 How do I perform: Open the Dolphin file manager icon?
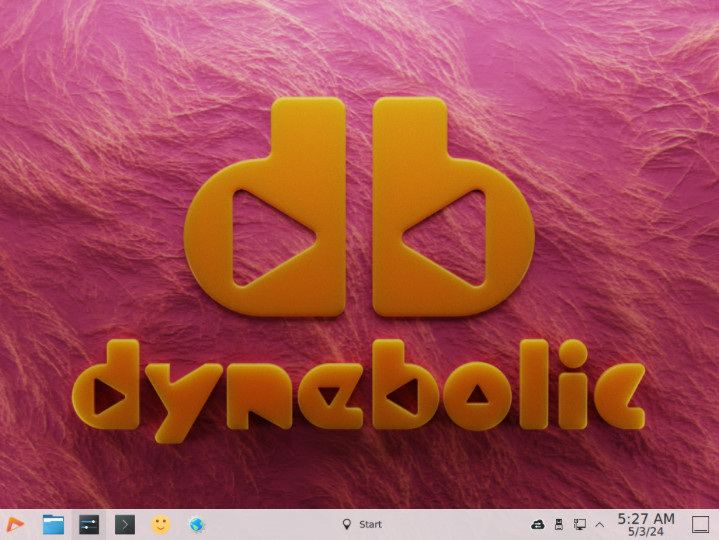[x=53, y=524]
